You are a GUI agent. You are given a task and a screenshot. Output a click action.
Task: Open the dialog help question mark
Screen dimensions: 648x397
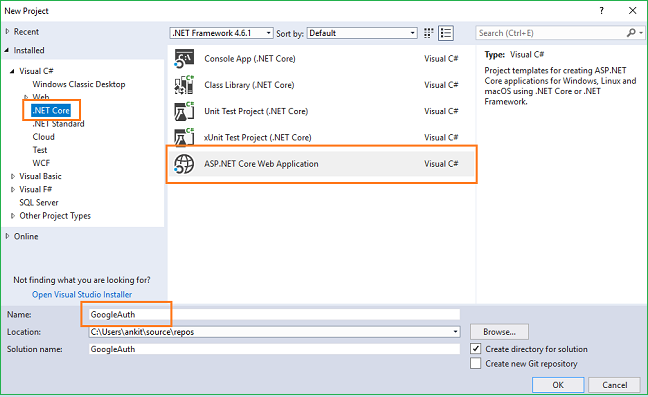pyautogui.click(x=601, y=11)
